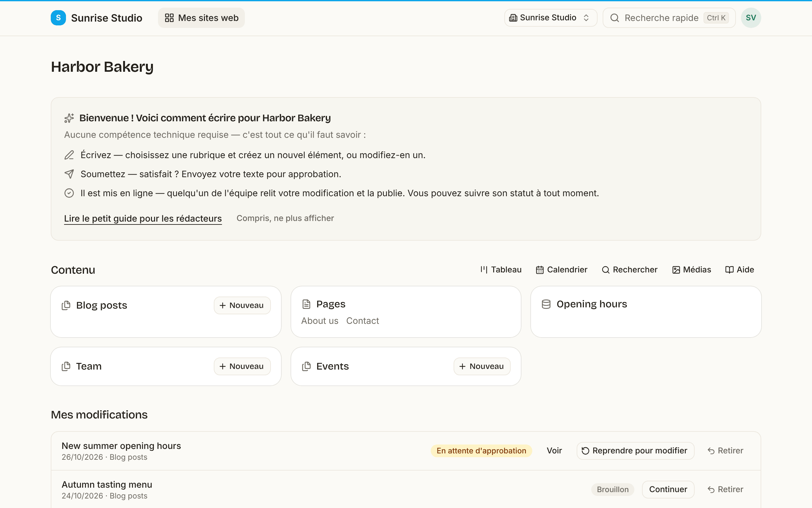Click the calendar icon beside Calendrier
Viewport: 812px width, 508px height.
540,270
